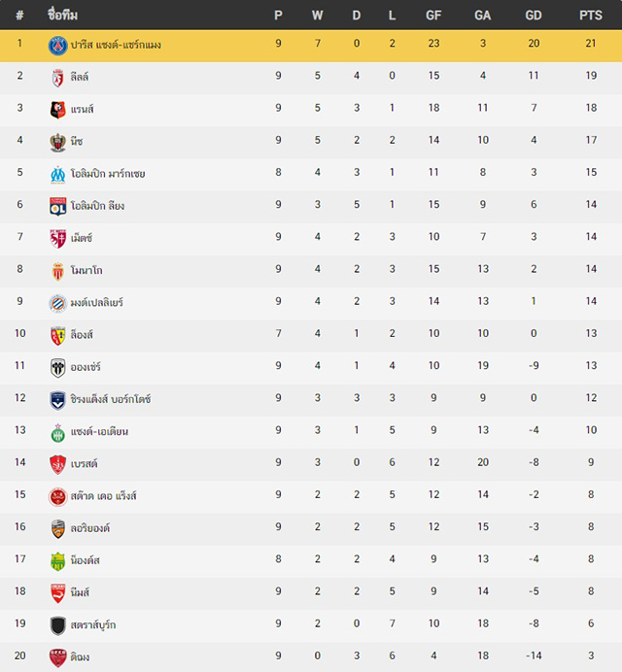Click the Olympique Marseille logo

(x=58, y=175)
